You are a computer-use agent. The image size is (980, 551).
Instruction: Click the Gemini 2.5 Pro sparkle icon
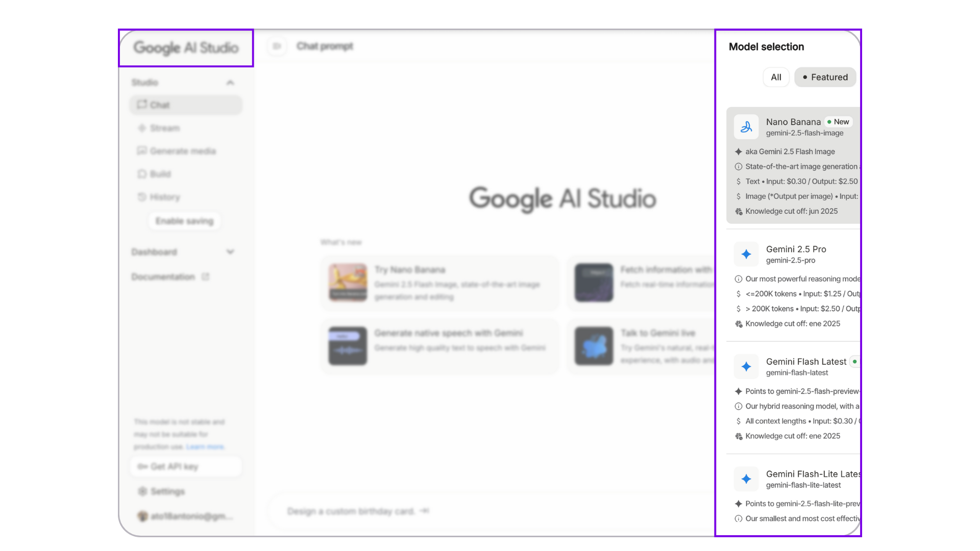[746, 254]
